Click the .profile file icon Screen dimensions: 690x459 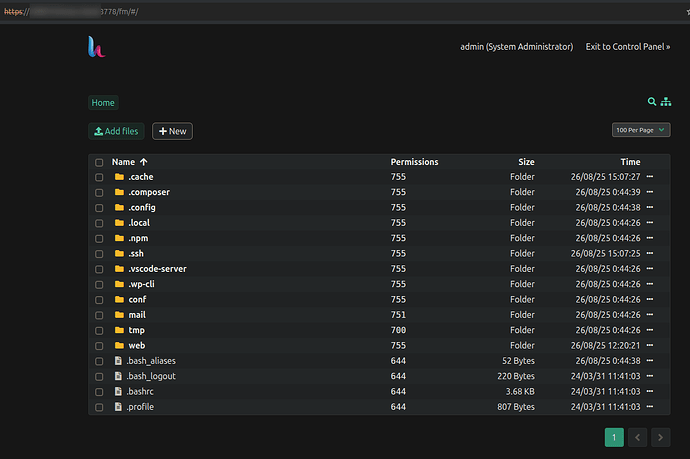[118, 407]
